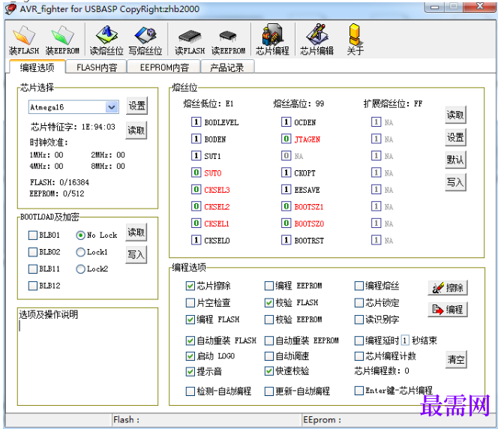This screenshot has width=504, height=429.
Task: Enable the 自动调速 checkbox
Action: tap(268, 356)
